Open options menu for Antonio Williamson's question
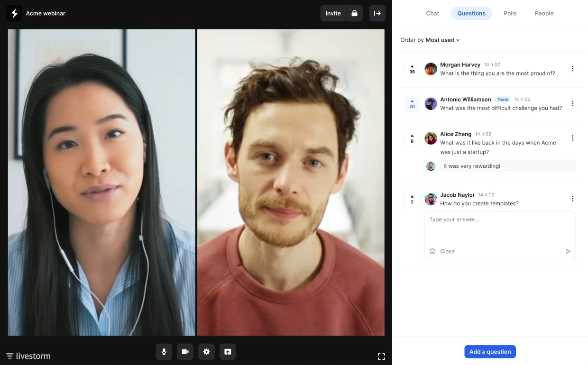 [x=573, y=103]
